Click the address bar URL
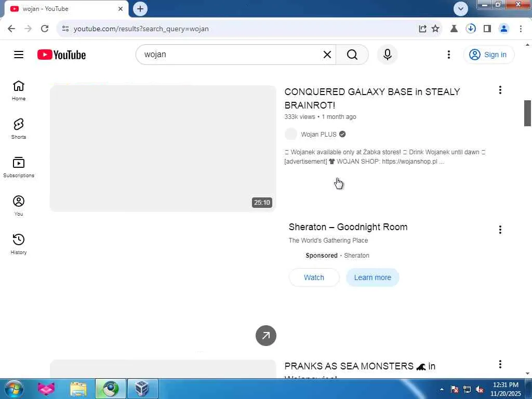The image size is (532, 399). click(141, 29)
